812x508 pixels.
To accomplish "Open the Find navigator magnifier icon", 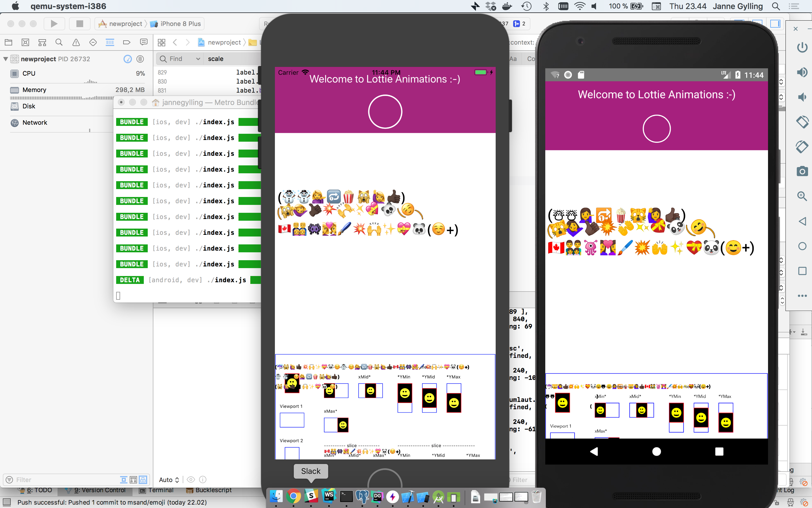I will [x=59, y=42].
